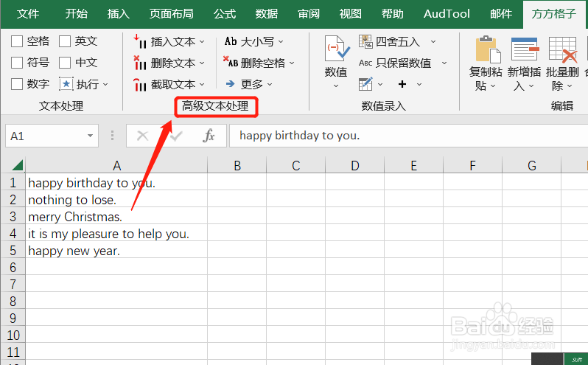Select cell 'nothing to lose.'
The image size is (588, 365).
pos(116,200)
